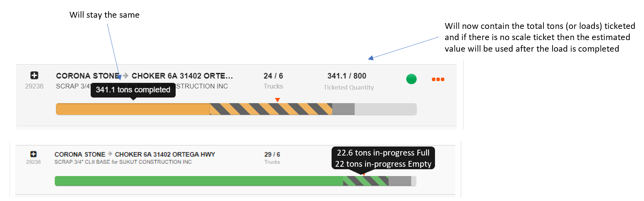Click the green striped in-progress segment

click(x=366, y=181)
